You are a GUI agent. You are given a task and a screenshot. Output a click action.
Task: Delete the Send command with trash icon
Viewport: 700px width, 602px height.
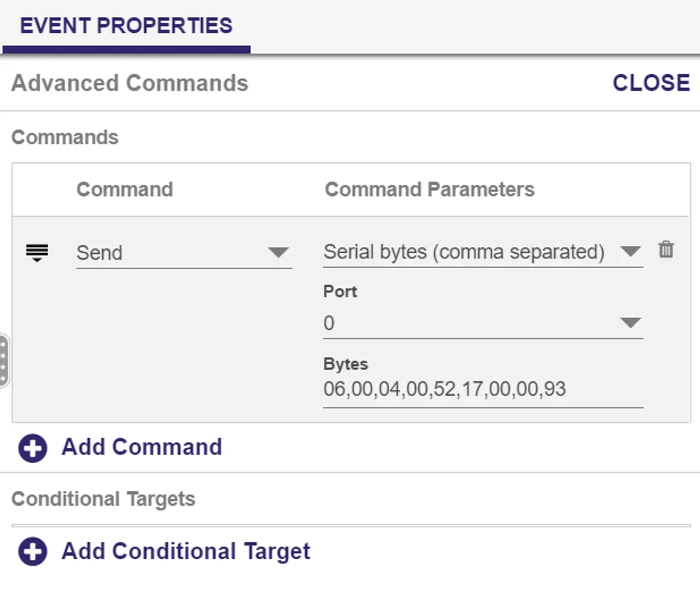[x=666, y=250]
